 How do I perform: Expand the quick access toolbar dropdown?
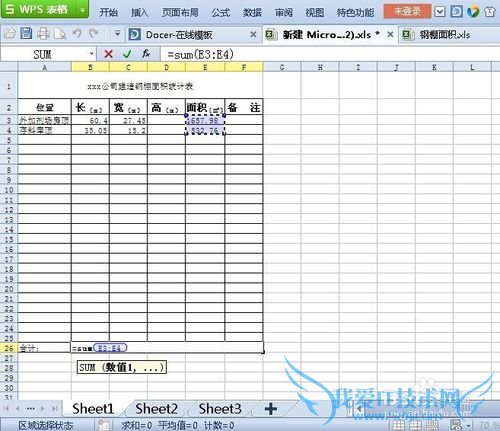coord(117,34)
